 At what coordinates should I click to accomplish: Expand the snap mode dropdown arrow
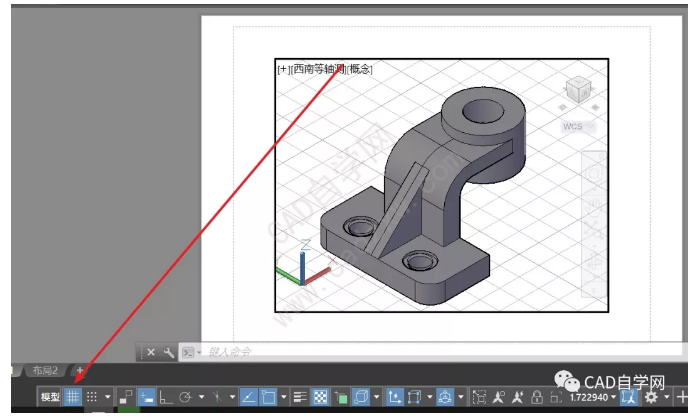tap(107, 397)
